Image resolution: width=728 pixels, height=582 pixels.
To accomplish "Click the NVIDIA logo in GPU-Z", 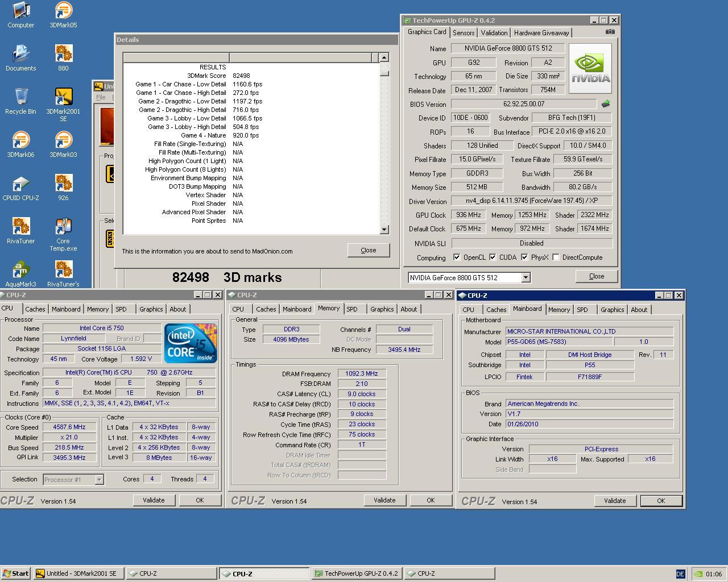I will coord(590,68).
